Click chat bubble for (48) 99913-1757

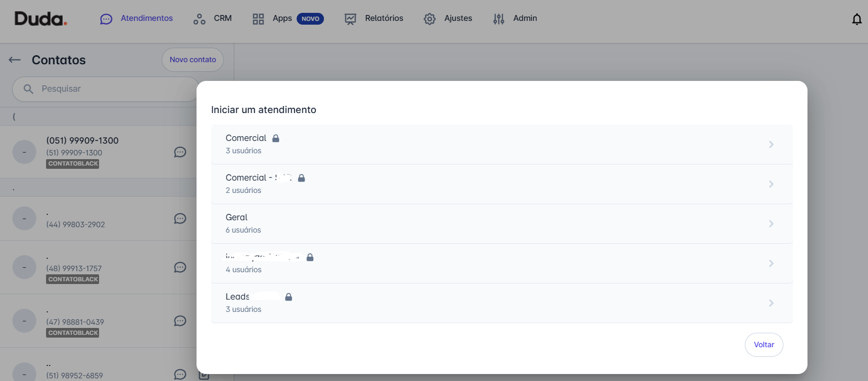(180, 267)
